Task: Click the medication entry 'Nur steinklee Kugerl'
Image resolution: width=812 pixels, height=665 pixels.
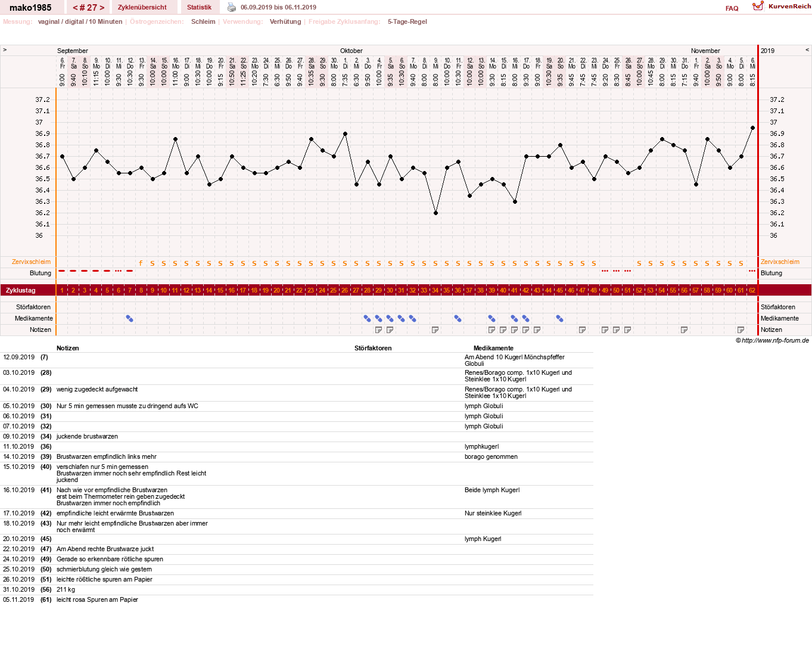Action: [493, 513]
